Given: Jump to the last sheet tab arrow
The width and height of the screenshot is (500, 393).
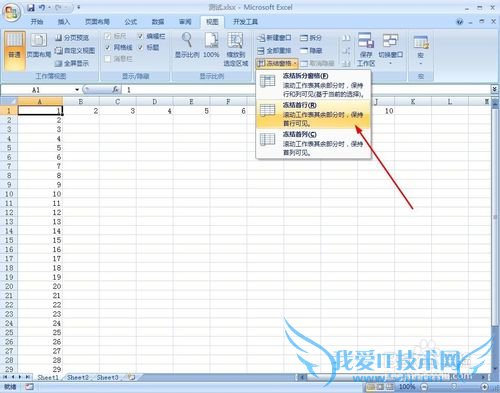Looking at the screenshot, I should (27, 377).
